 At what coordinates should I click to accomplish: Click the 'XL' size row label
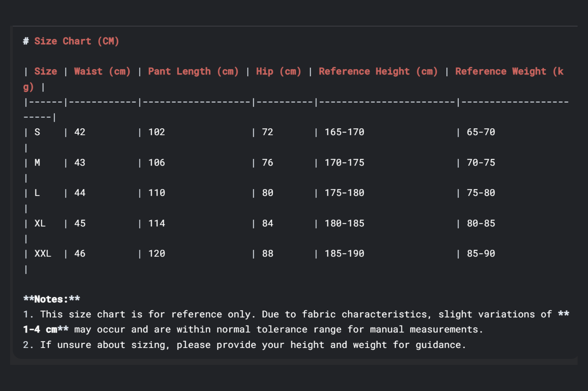point(40,223)
